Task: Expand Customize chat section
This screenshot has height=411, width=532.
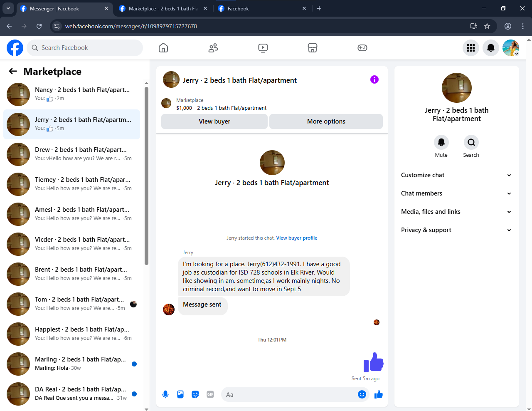Action: pos(456,175)
